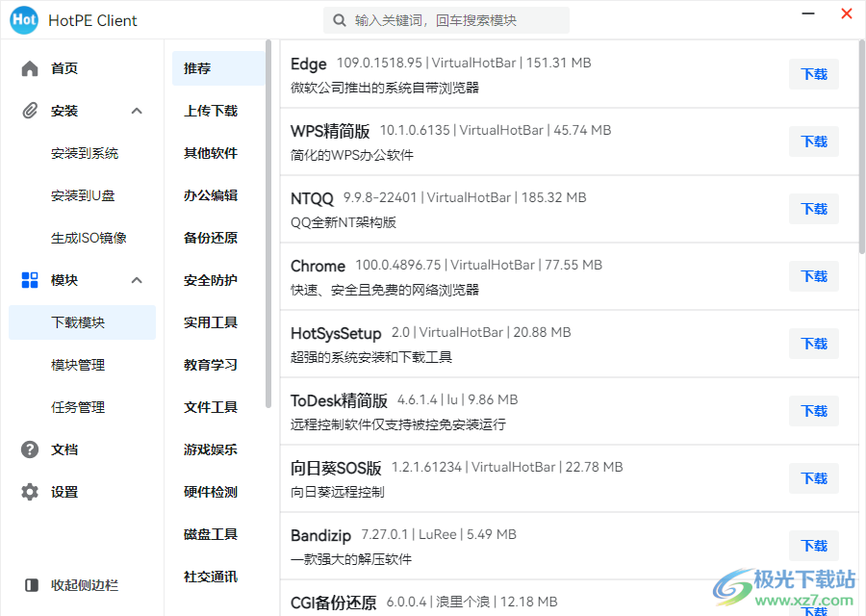
Task: Click the 安装 paperclip icon
Action: click(30, 111)
